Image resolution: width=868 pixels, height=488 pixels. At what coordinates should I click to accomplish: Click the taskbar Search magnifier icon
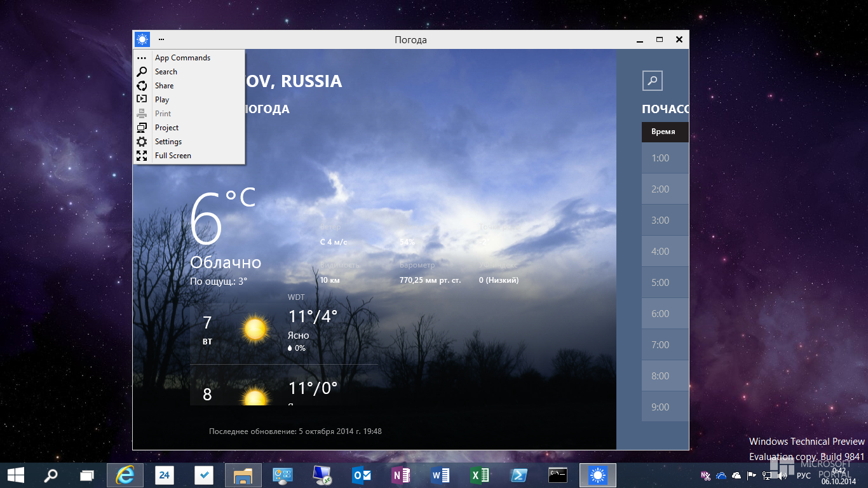tap(50, 475)
